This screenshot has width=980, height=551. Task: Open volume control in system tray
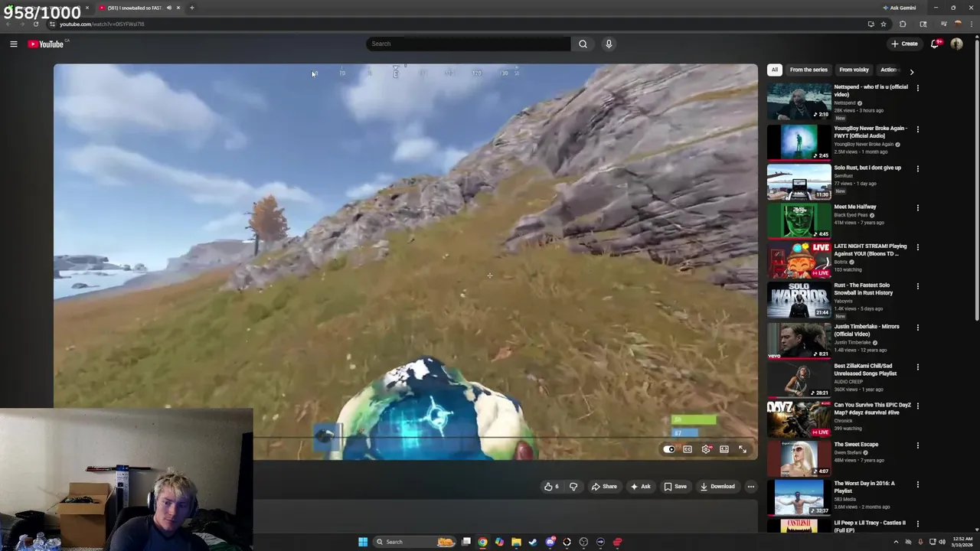point(942,542)
